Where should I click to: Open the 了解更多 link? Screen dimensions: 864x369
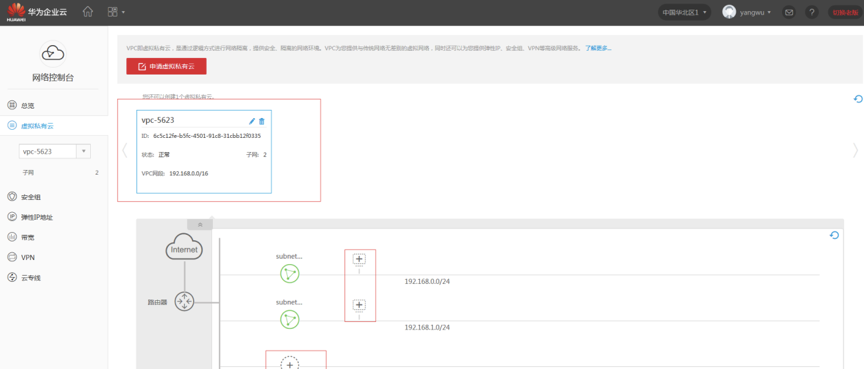pos(598,48)
